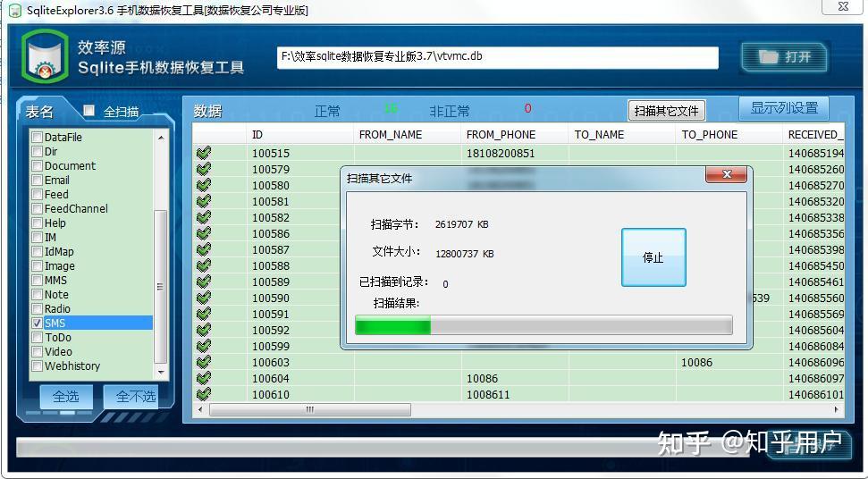
Task: Click the 扫描其它文件 button
Action: click(667, 111)
